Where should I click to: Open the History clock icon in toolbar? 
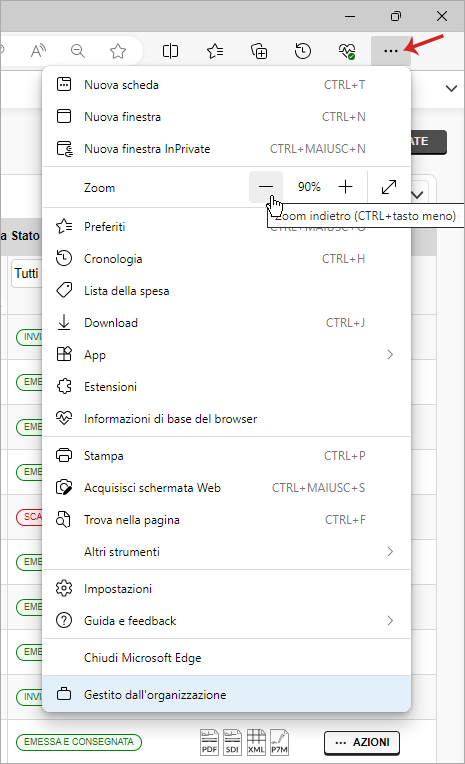click(x=303, y=51)
